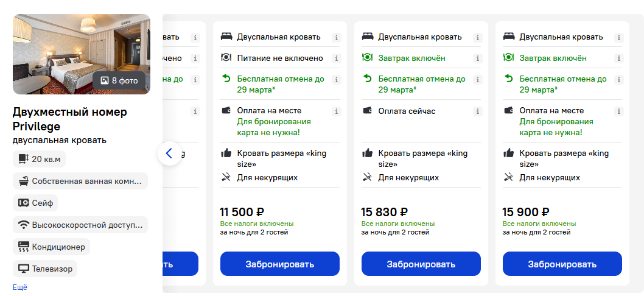This screenshot has width=644, height=296.
Task: Open the '8 фото' gallery badge
Action: pos(119,80)
